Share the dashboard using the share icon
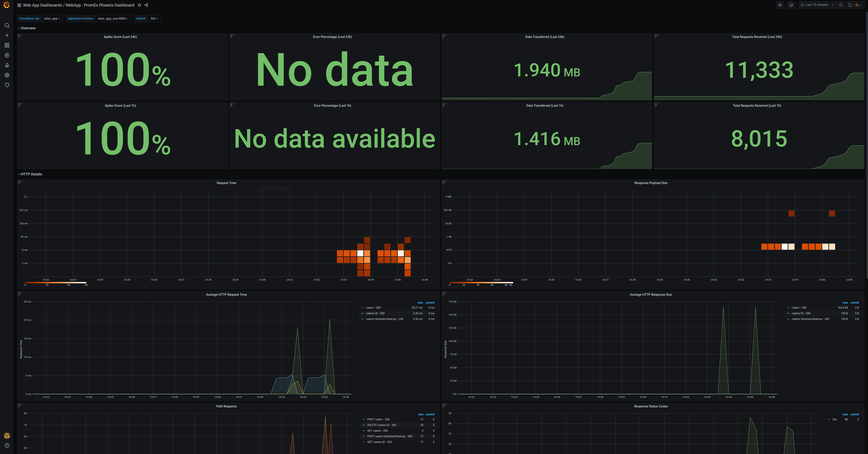Viewport: 868px width, 454px height. pyautogui.click(x=146, y=5)
